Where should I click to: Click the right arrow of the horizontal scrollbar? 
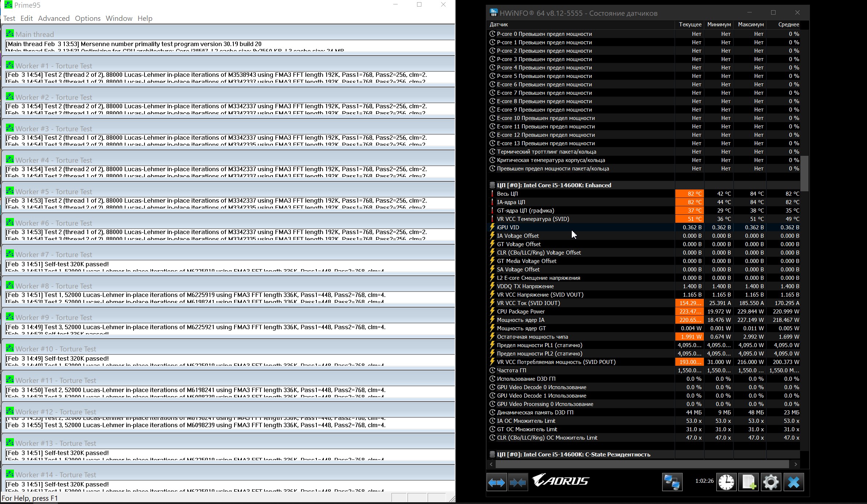(796, 464)
